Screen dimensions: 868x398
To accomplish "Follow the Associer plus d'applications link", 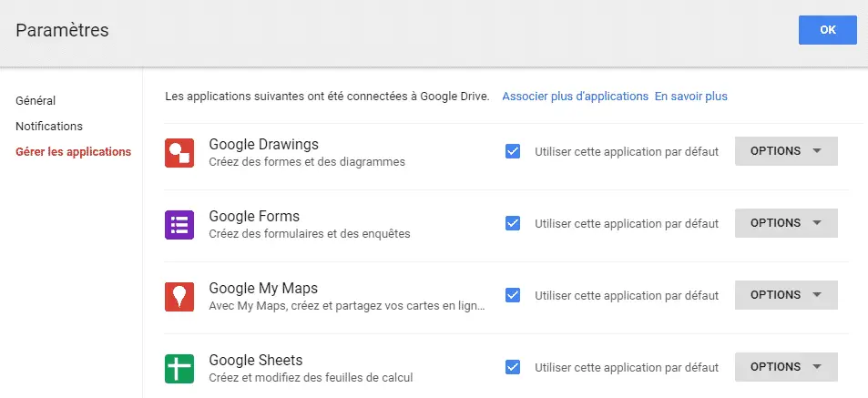I will point(575,97).
